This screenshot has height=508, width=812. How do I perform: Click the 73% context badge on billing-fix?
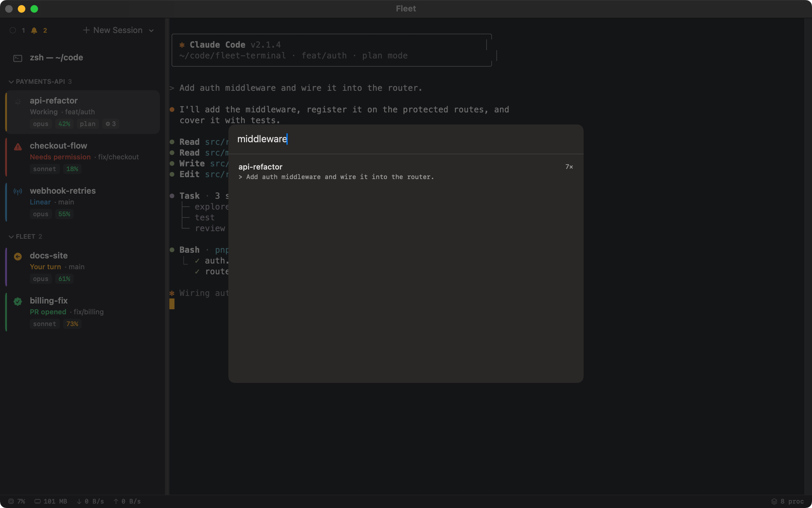coord(72,324)
